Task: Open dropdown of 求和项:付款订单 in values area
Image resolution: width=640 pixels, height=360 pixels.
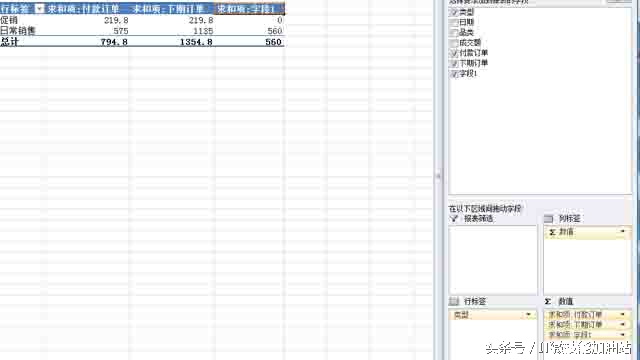Action: tap(622, 314)
